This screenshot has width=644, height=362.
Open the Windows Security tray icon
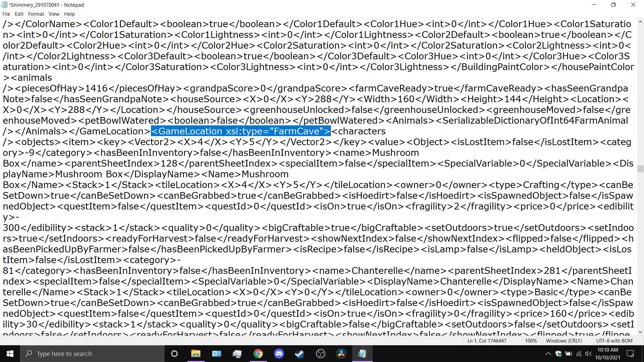click(x=558, y=354)
